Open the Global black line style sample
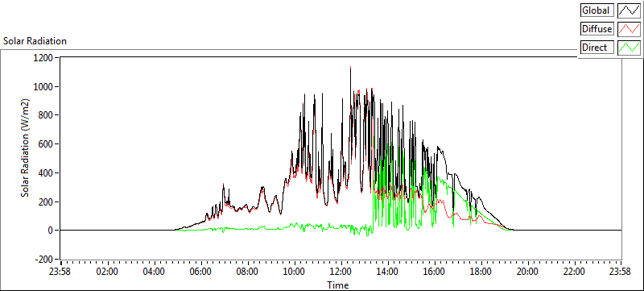644x291 pixels. [x=629, y=10]
